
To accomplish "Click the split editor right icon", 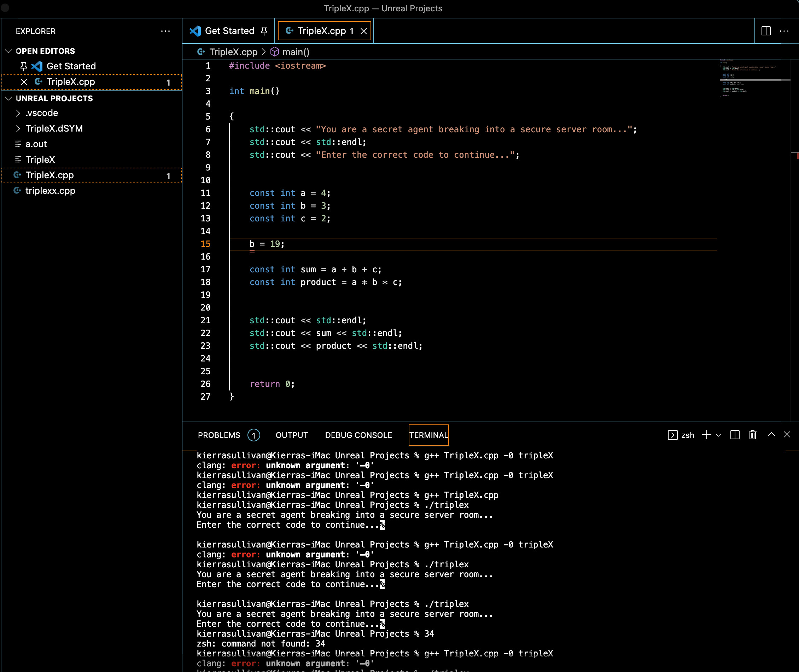I will [x=766, y=31].
